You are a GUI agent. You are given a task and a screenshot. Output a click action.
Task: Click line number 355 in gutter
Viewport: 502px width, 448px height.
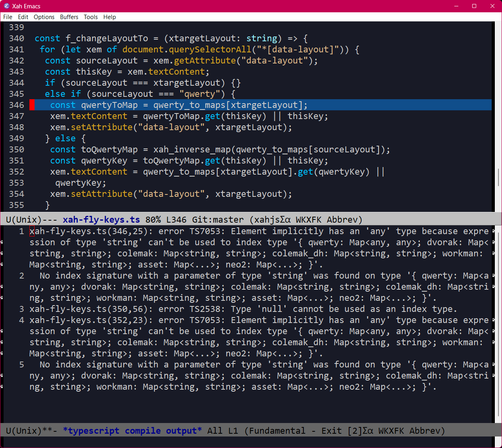[17, 205]
